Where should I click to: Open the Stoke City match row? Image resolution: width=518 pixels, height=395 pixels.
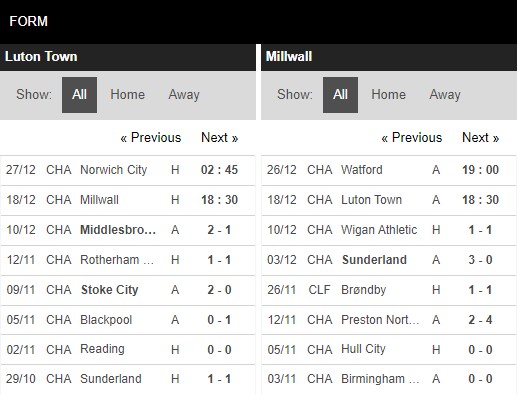point(128,290)
